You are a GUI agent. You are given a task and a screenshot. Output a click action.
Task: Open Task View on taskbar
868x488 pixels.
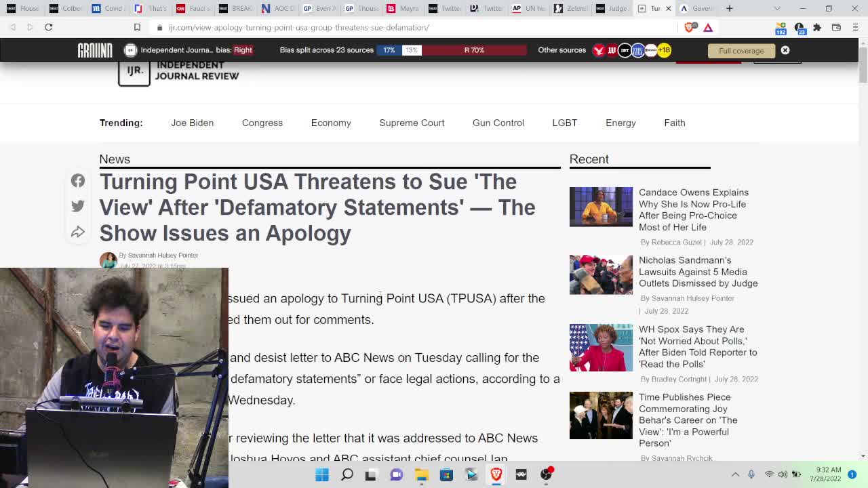click(x=371, y=474)
